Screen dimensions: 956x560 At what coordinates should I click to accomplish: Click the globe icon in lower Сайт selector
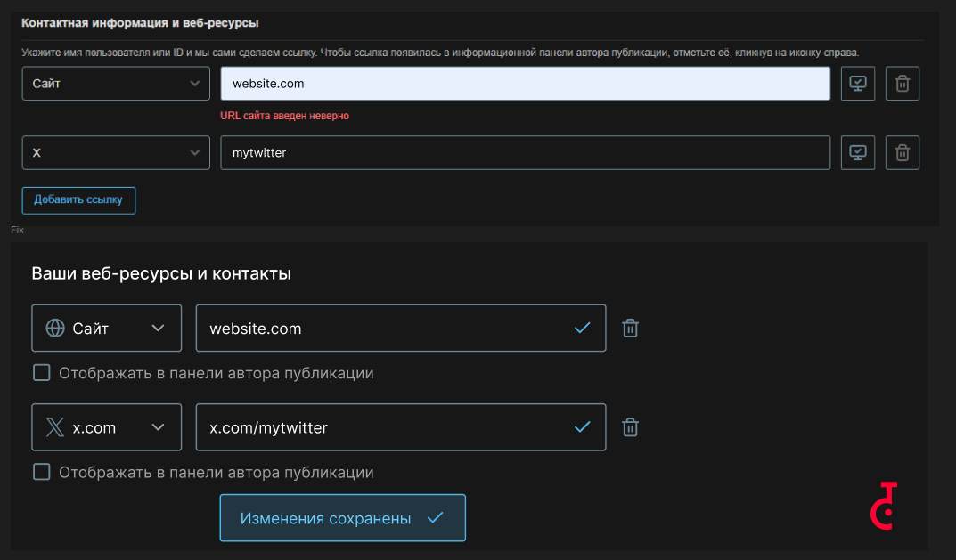tap(55, 328)
